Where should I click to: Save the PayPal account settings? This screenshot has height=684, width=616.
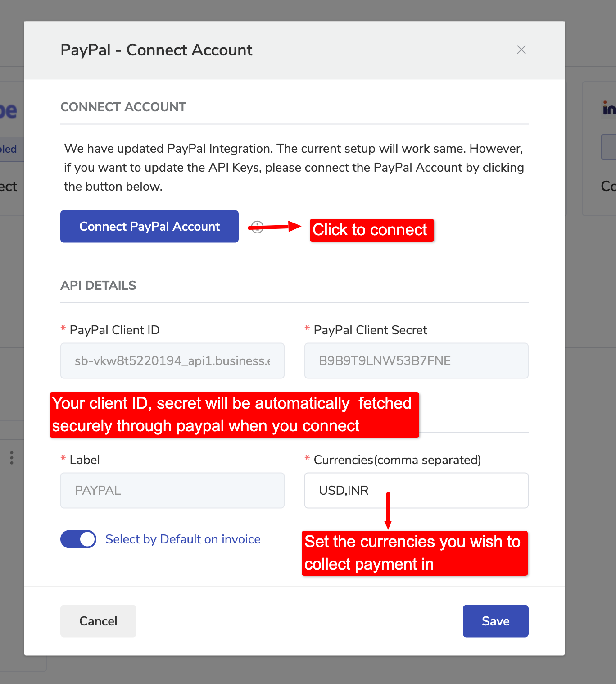[495, 621]
